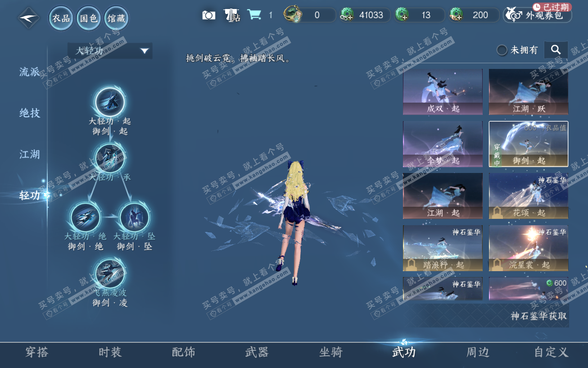Click the camera screenshot icon at top
Viewport: 588px width, 368px height.
(x=208, y=14)
